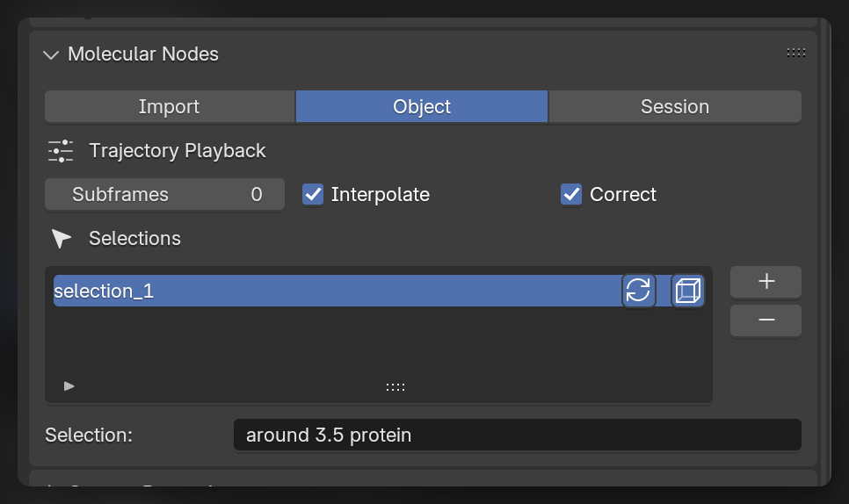Select the Object tab
Screen dimensions: 849x504
click(x=422, y=107)
